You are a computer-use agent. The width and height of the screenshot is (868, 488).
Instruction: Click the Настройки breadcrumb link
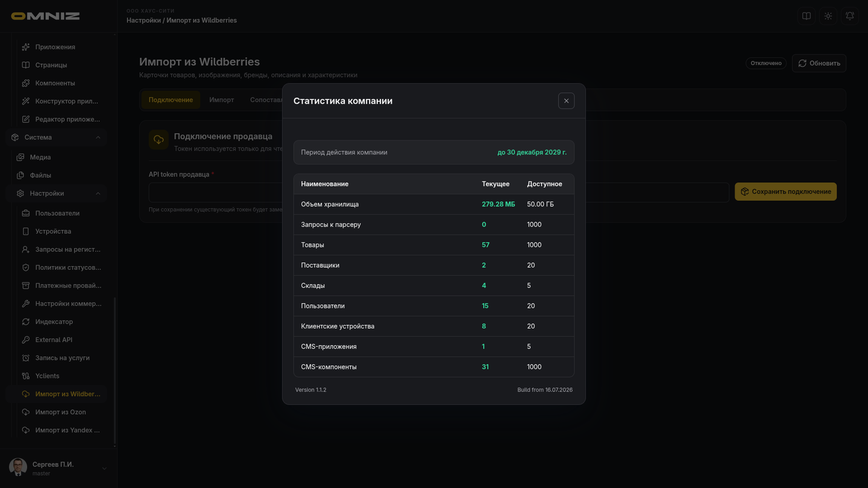coord(143,20)
